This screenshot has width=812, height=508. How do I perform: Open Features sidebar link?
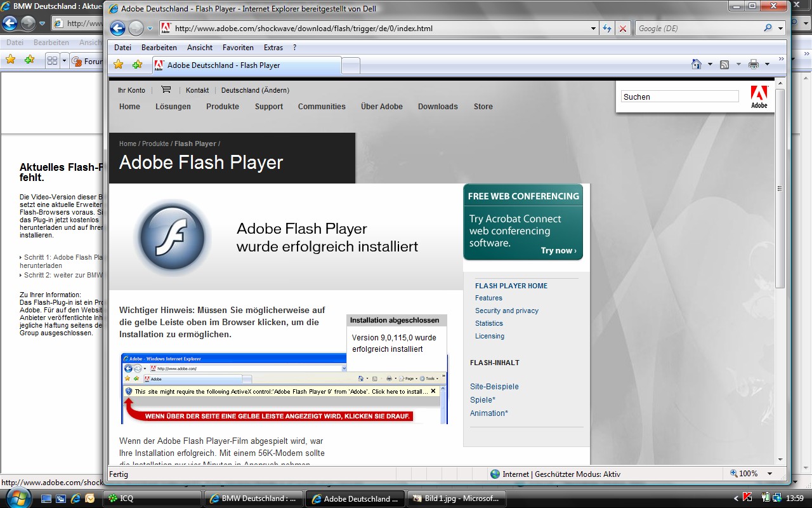pyautogui.click(x=488, y=298)
